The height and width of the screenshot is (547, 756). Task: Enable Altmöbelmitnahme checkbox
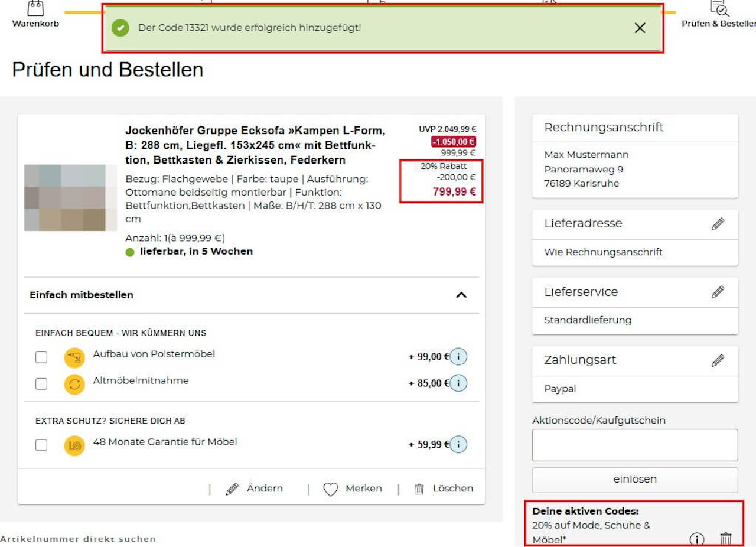point(41,384)
